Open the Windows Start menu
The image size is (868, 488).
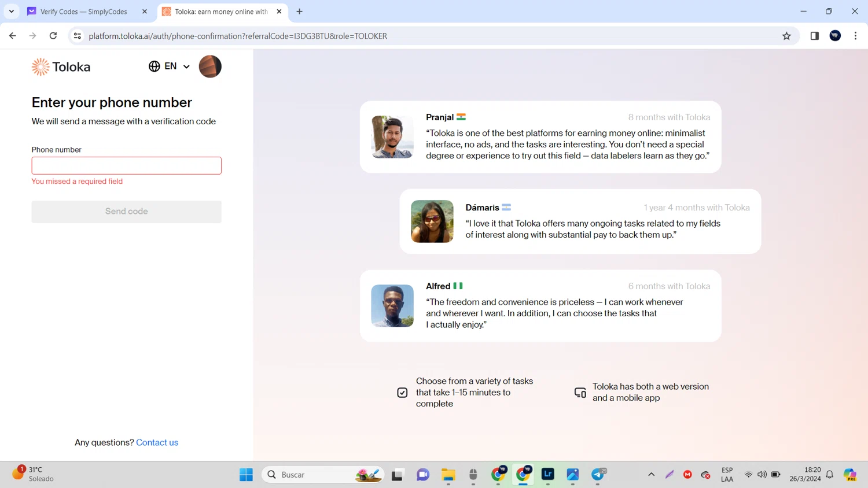pyautogui.click(x=246, y=475)
